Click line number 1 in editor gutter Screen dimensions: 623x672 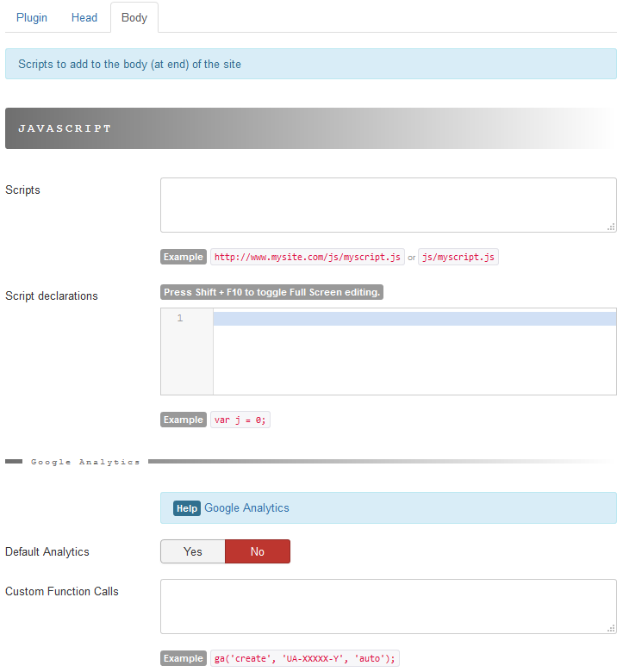coord(180,319)
